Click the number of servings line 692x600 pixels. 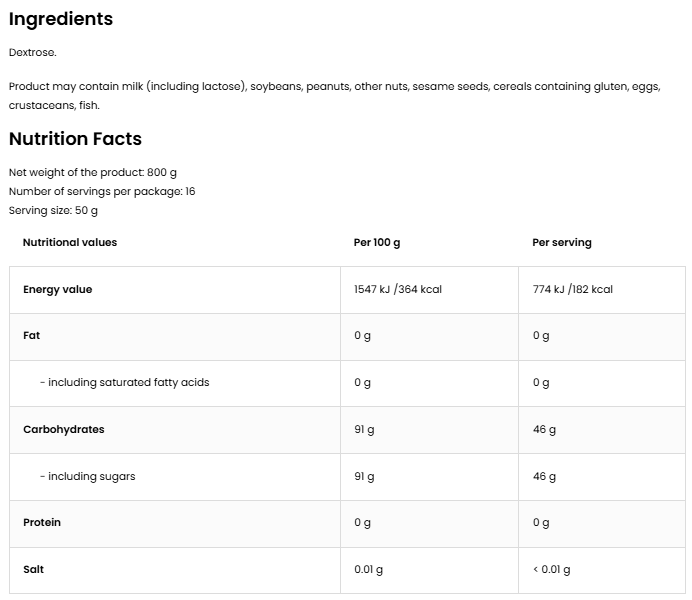tap(102, 191)
